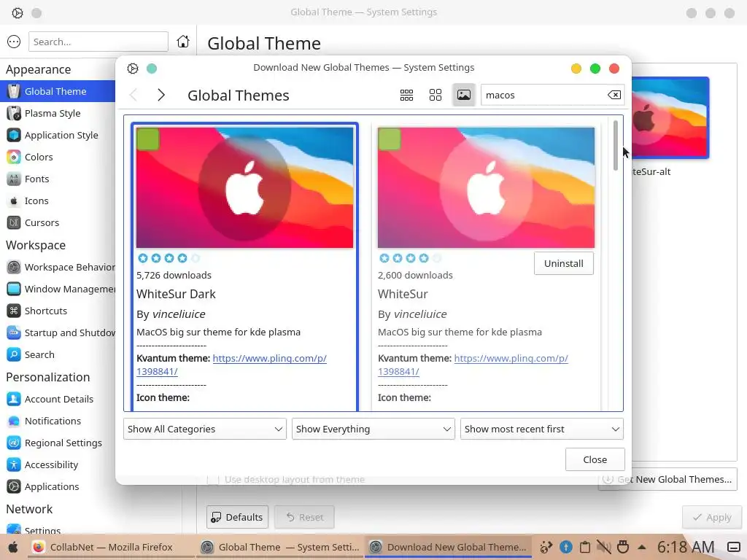This screenshot has height=560, width=747.
Task: Open the hamburger menu in System Settings
Action: point(14,42)
